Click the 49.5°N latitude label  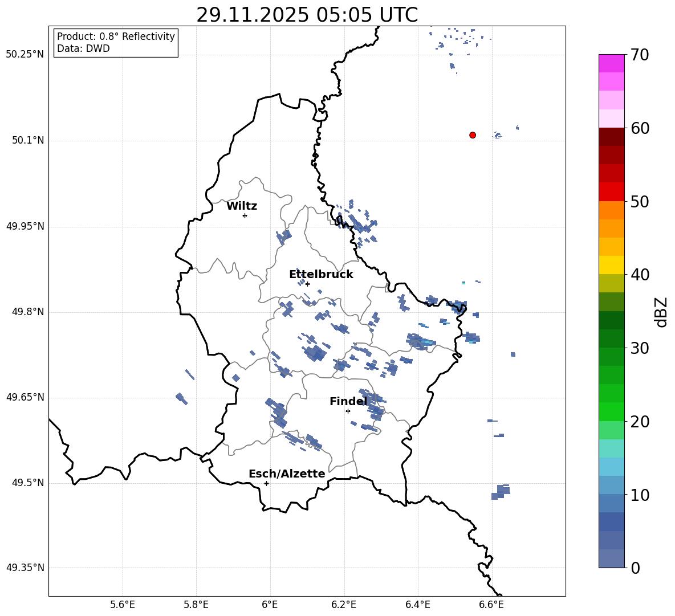[29, 483]
